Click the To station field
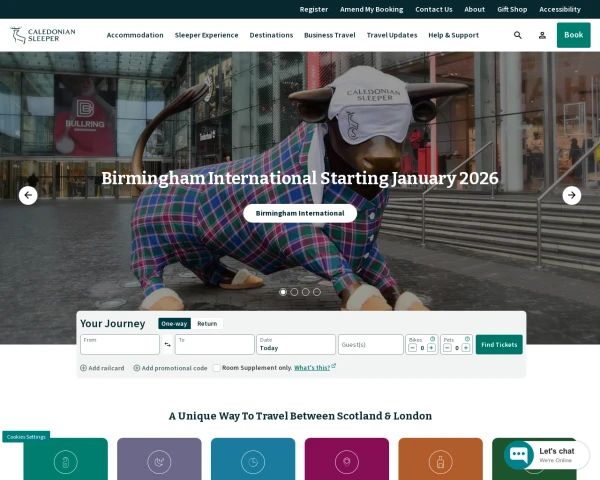The height and width of the screenshot is (480, 600). (x=215, y=344)
